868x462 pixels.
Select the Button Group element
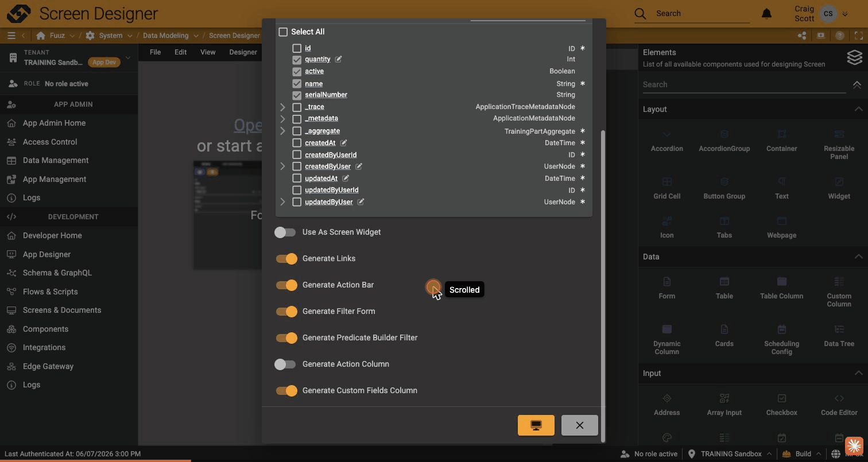click(x=724, y=188)
